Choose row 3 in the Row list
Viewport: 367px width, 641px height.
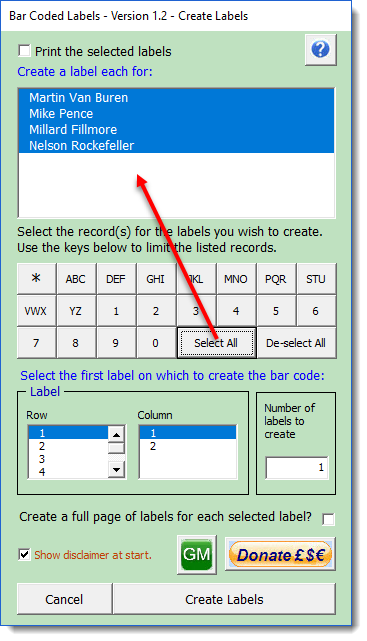[x=68, y=459]
